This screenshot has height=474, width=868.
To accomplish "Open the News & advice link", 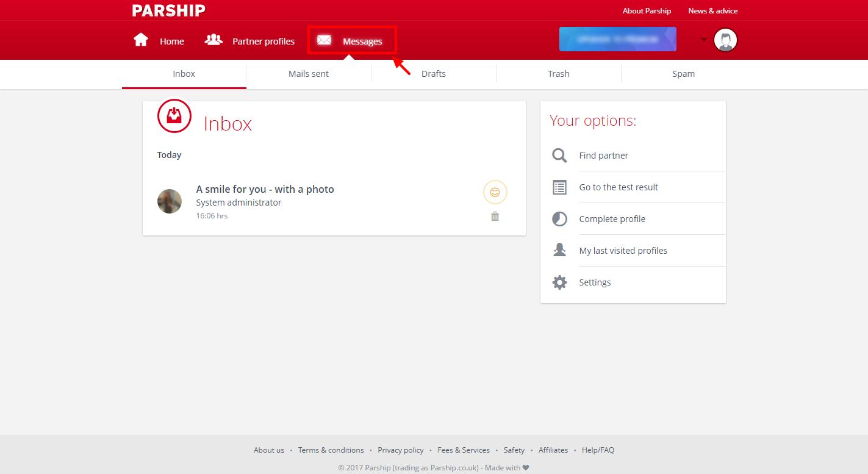I will (713, 11).
